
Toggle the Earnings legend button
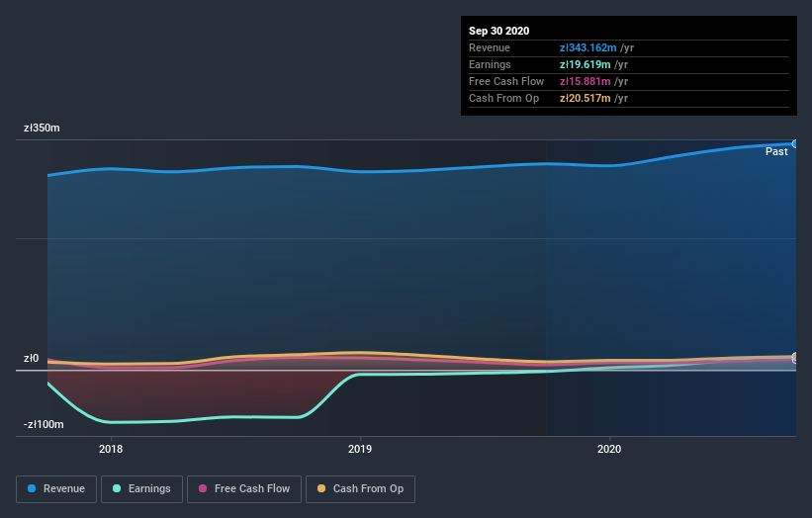tap(141, 489)
